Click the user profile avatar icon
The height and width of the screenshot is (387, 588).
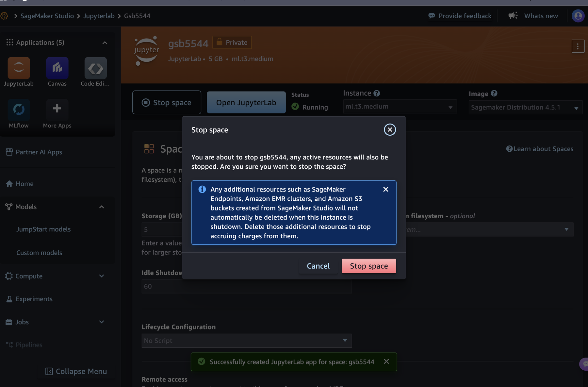click(x=578, y=16)
